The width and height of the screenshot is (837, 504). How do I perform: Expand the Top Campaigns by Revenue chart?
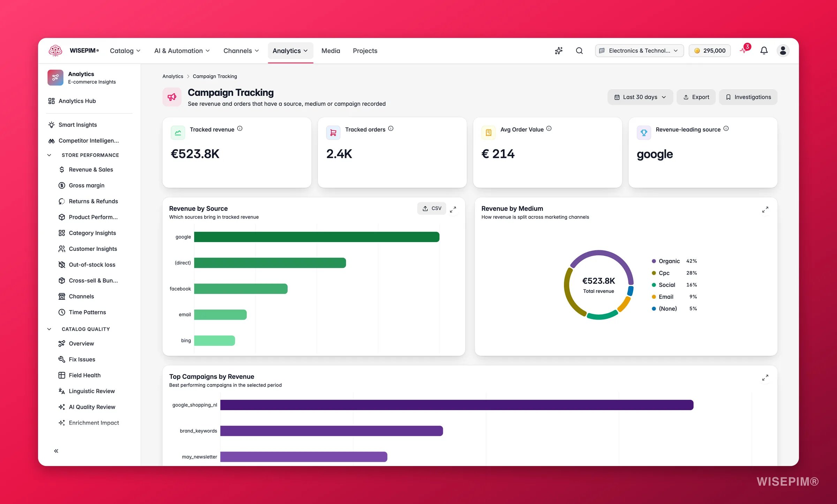[x=765, y=377]
